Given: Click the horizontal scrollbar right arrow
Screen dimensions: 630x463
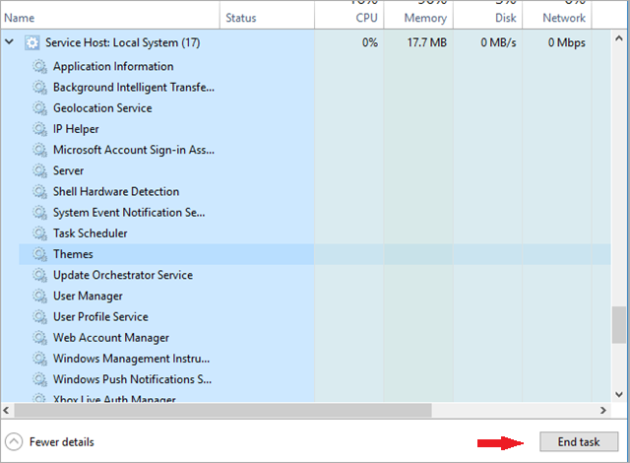Looking at the screenshot, I should (603, 410).
